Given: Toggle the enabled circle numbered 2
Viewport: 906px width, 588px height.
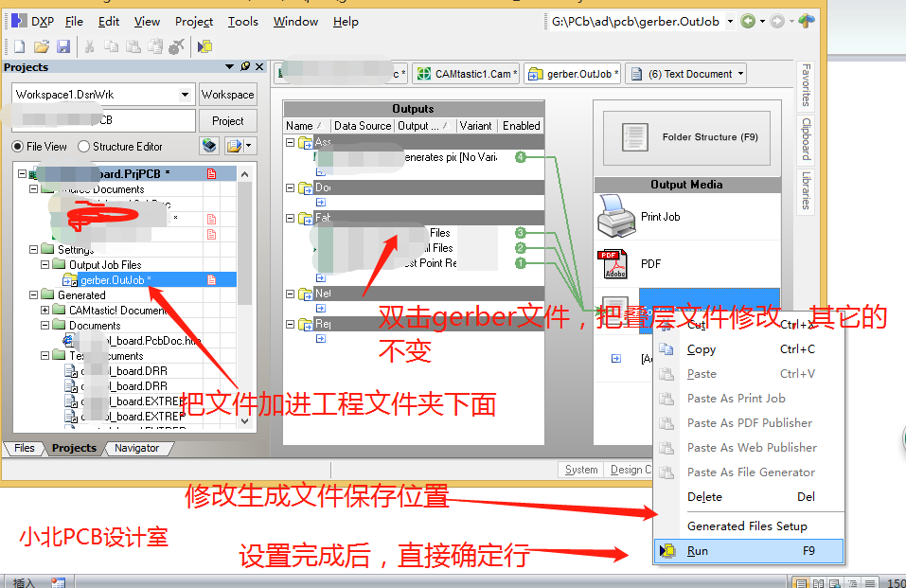Looking at the screenshot, I should pos(521,248).
